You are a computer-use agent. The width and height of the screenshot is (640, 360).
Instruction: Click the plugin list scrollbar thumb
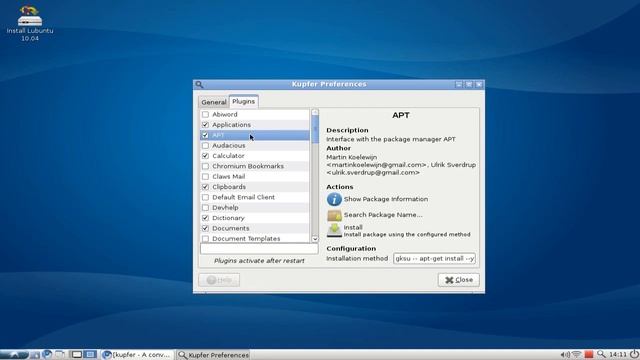click(x=315, y=130)
